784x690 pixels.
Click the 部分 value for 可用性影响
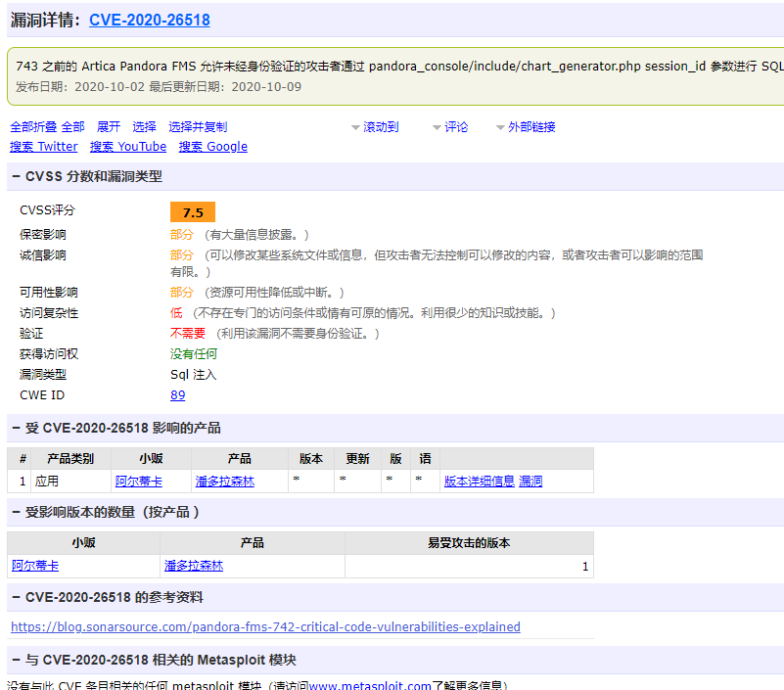click(x=181, y=292)
